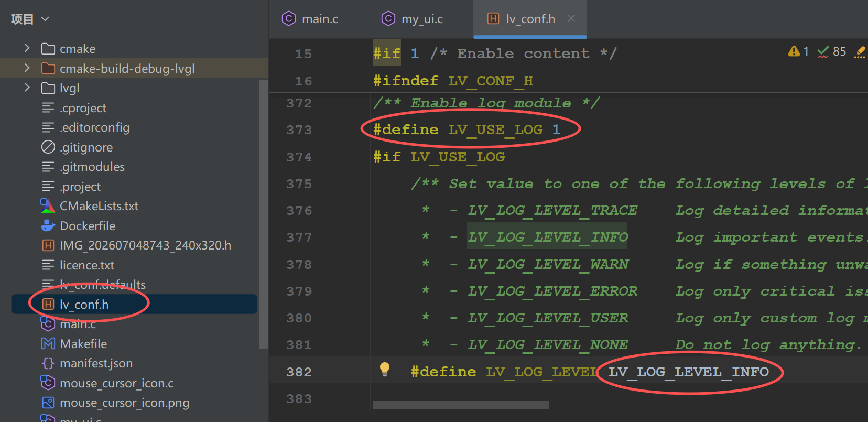Viewport: 868px width, 422px height.
Task: Click LV_LOG_LEVEL_INFO on line 382
Action: (688, 372)
